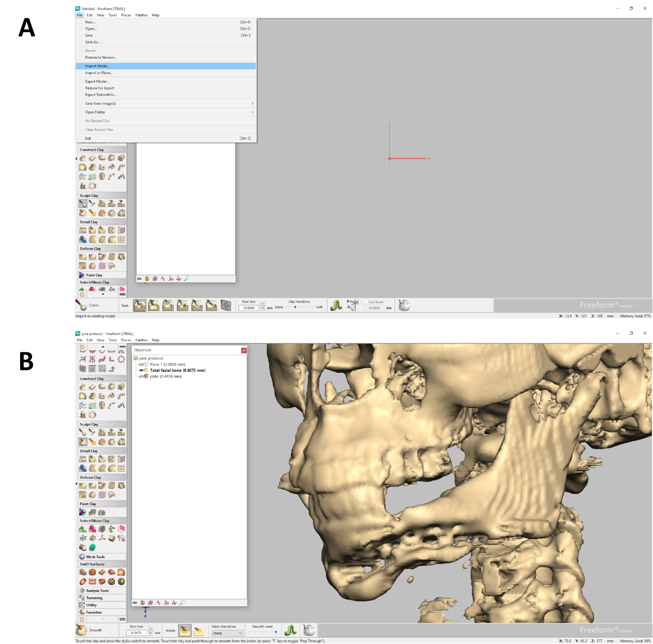Select the highlighted Smooth tool in bottom window's Sculpt Clay

click(83, 442)
